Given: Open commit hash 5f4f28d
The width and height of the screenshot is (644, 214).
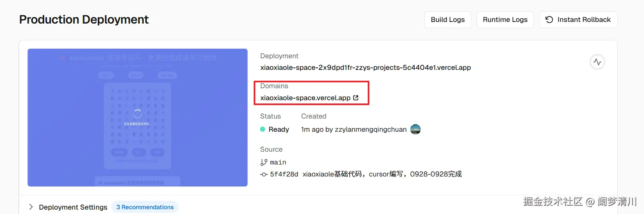Looking at the screenshot, I should pos(284,174).
